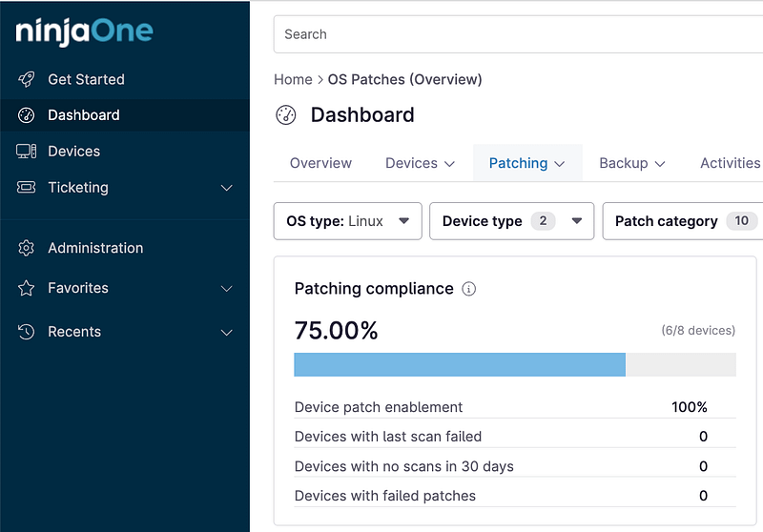Click into the Search field
The height and width of the screenshot is (532, 763).
point(518,34)
